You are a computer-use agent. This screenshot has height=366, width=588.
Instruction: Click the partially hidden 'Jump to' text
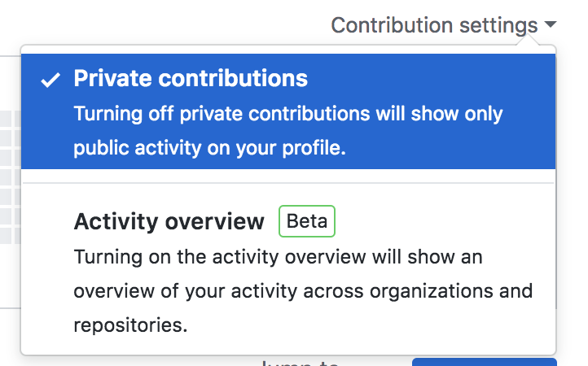pos(298,363)
